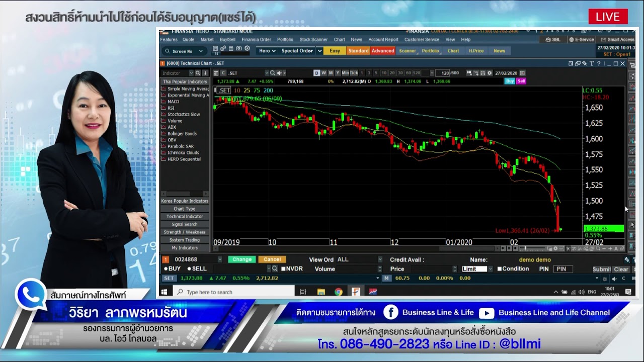Select the Ichimoku Clouds indicator
This screenshot has height=362, width=644.
tap(183, 153)
